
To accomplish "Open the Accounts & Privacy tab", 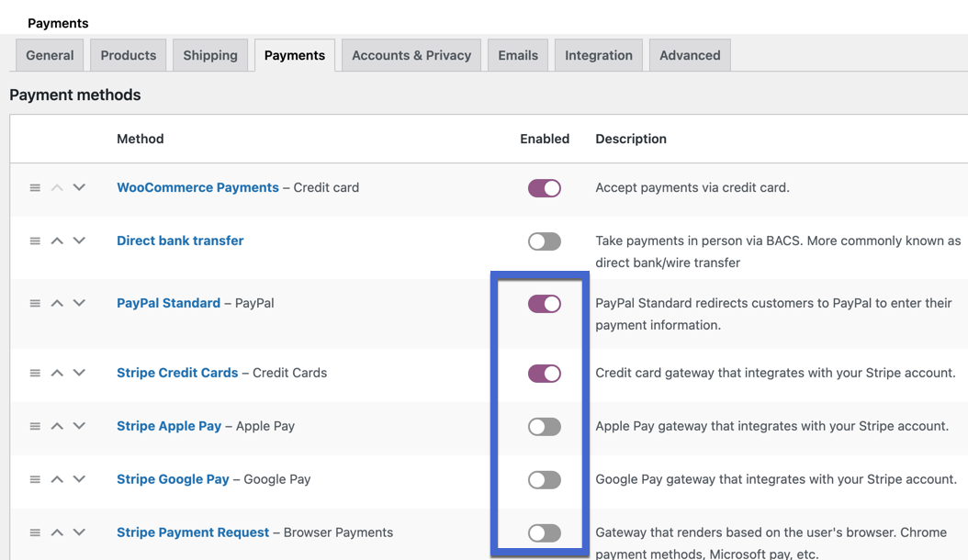I will [411, 56].
